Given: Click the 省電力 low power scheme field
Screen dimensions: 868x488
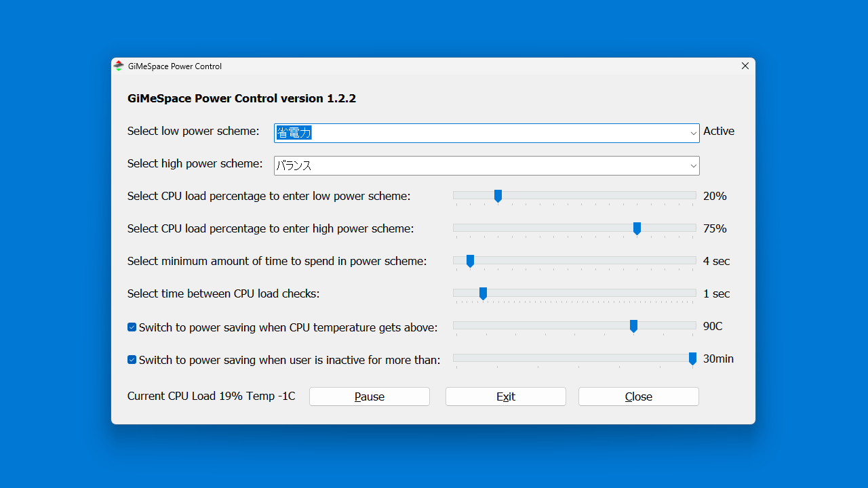Looking at the screenshot, I should point(486,134).
